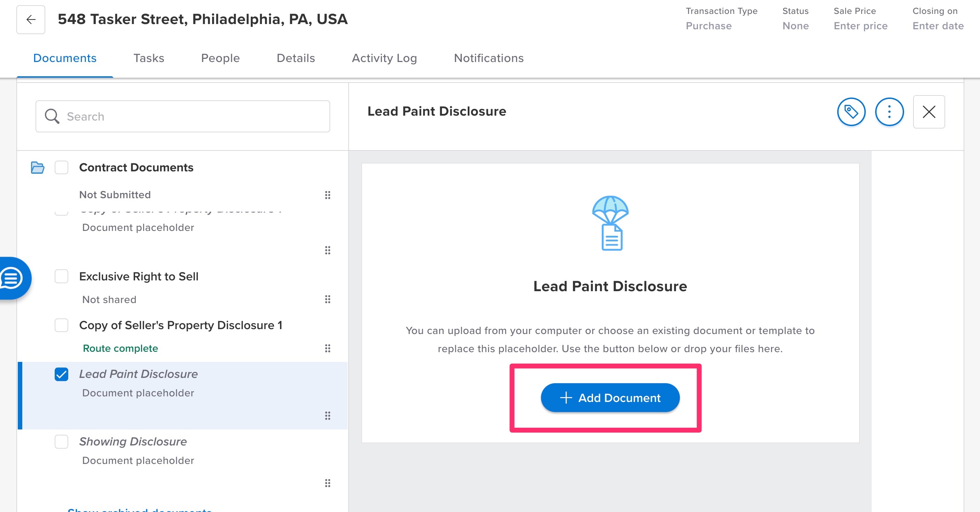Open the tag icon for Lead Paint Disclosure
The width and height of the screenshot is (980, 512).
click(x=851, y=112)
